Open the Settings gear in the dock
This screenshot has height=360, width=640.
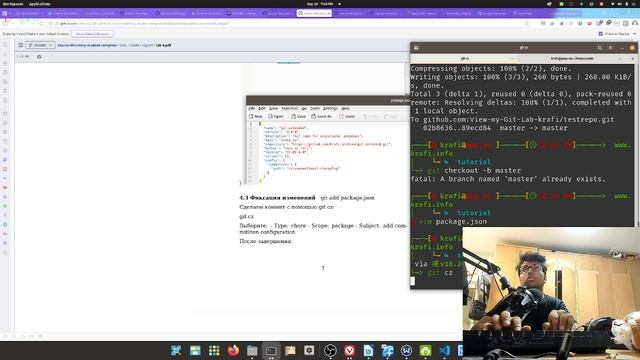click(309, 351)
